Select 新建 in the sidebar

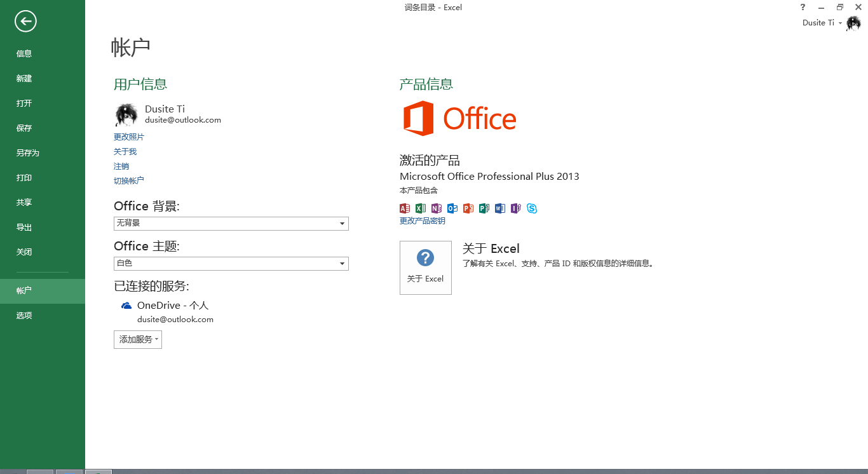click(43, 78)
